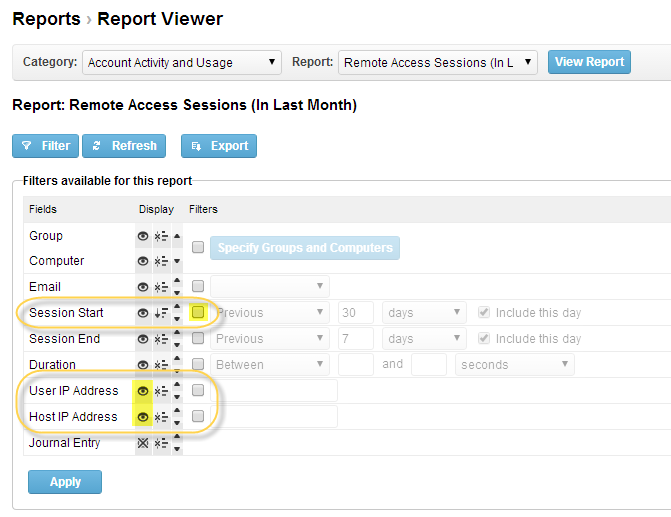Click the User IP Address filter text field
The width and height of the screenshot is (671, 517).
click(x=274, y=390)
